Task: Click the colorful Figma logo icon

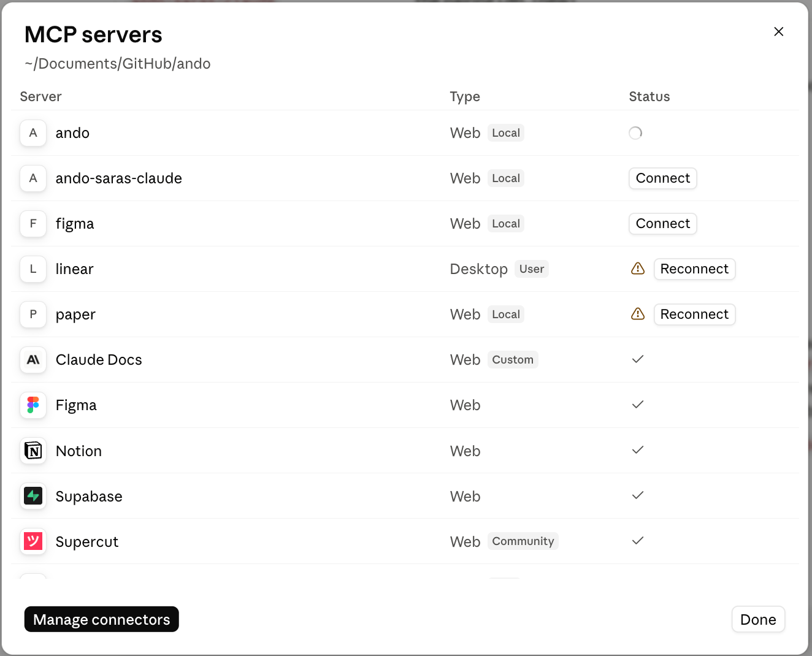Action: coord(33,405)
